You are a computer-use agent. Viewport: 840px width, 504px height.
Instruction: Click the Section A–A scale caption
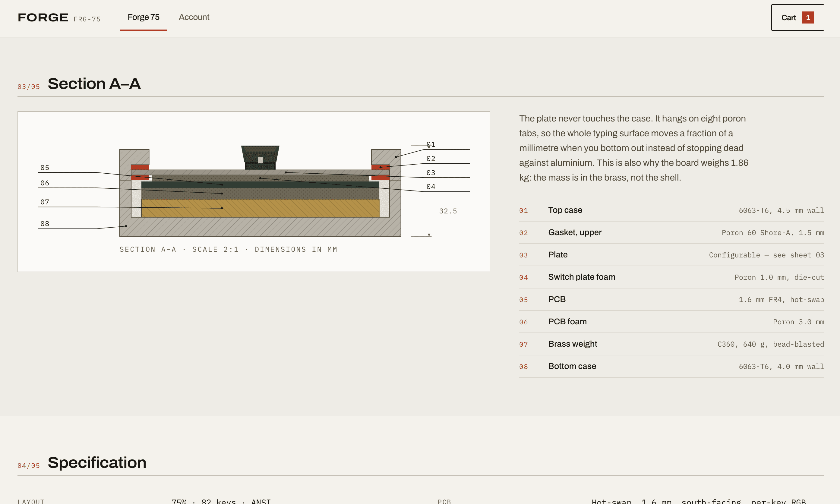[228, 250]
